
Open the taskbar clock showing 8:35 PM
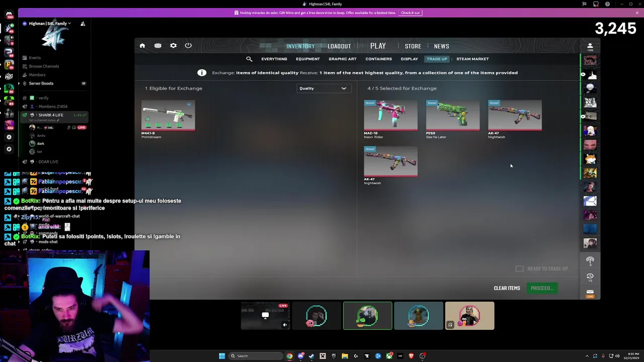[x=632, y=356]
